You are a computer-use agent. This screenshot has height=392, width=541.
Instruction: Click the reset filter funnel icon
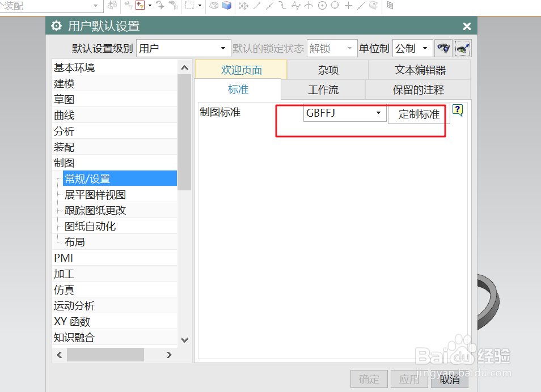[129, 5]
